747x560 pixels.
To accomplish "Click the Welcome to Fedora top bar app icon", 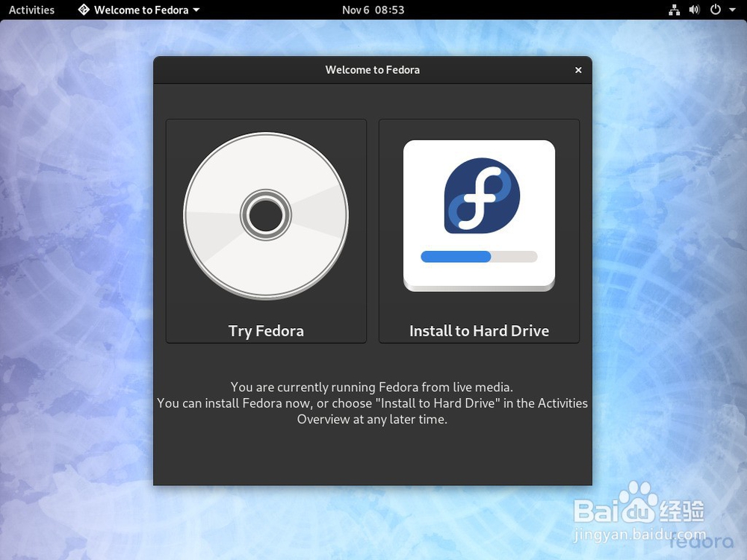I will click(x=84, y=10).
